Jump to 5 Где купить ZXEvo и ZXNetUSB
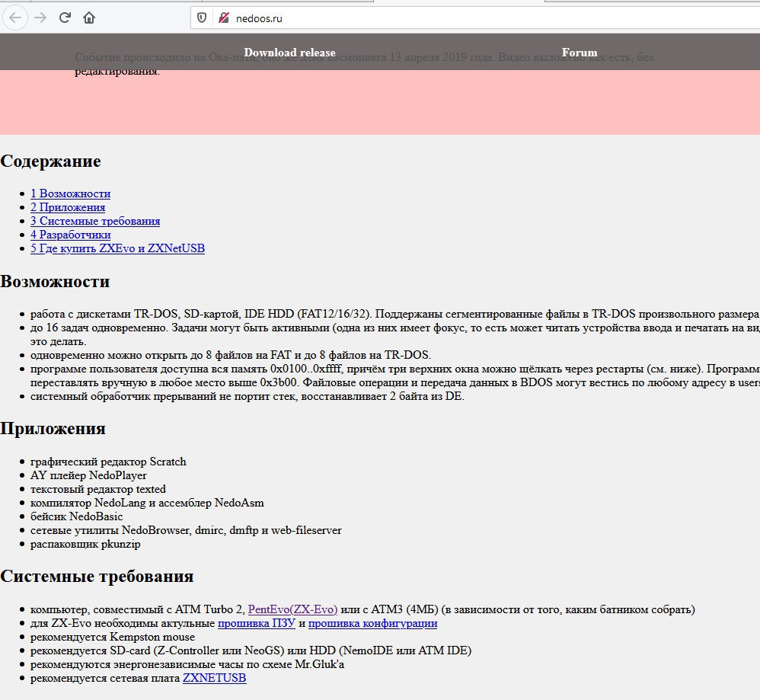Screen dimensions: 760x700 [x=117, y=248]
